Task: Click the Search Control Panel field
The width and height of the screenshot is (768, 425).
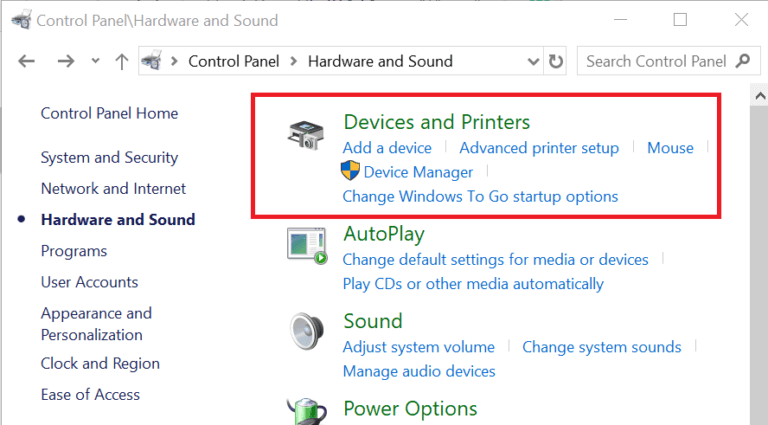Action: [x=655, y=61]
